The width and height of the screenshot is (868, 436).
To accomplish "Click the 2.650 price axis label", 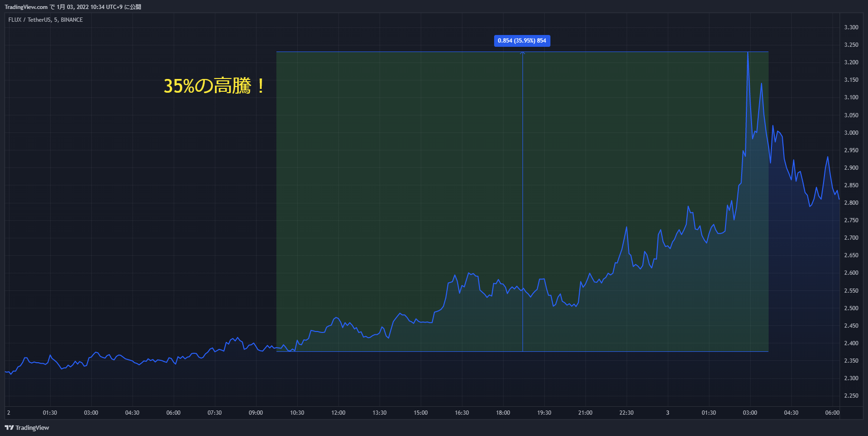I will 851,255.
